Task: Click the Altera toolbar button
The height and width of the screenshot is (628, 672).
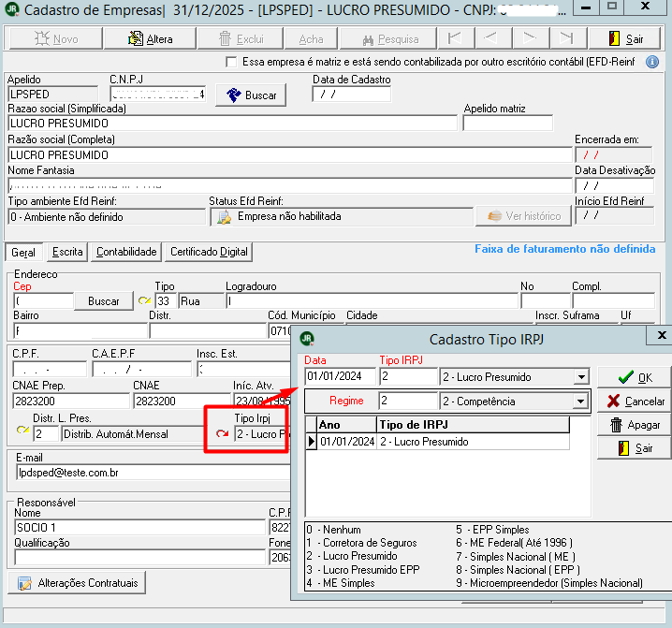Action: 150,39
